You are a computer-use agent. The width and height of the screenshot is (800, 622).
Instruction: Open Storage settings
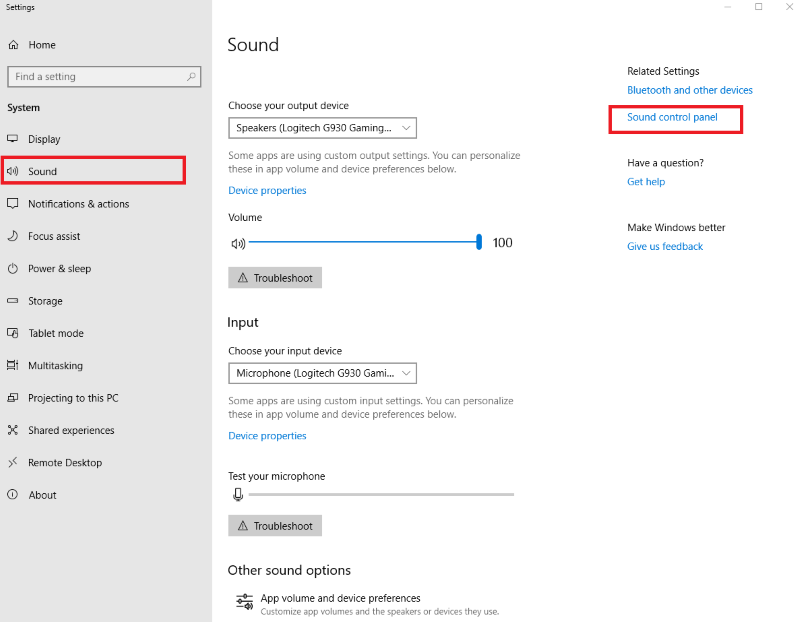pyautogui.click(x=45, y=301)
